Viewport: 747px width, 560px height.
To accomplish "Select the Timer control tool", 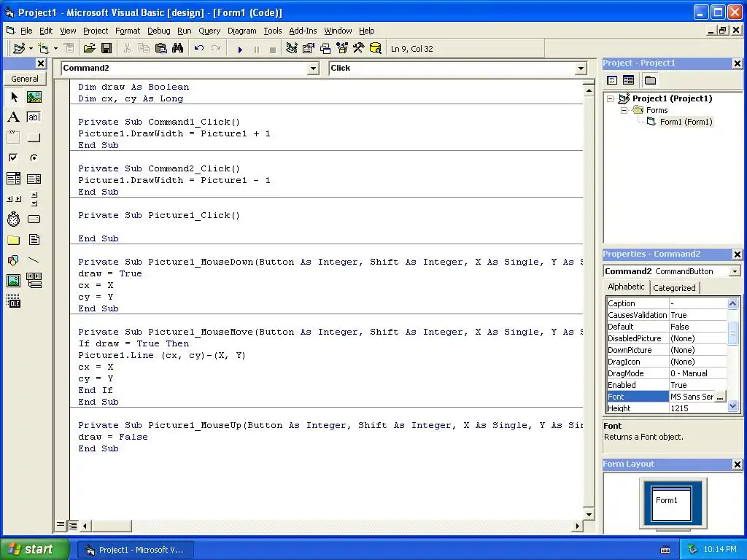I will [14, 219].
